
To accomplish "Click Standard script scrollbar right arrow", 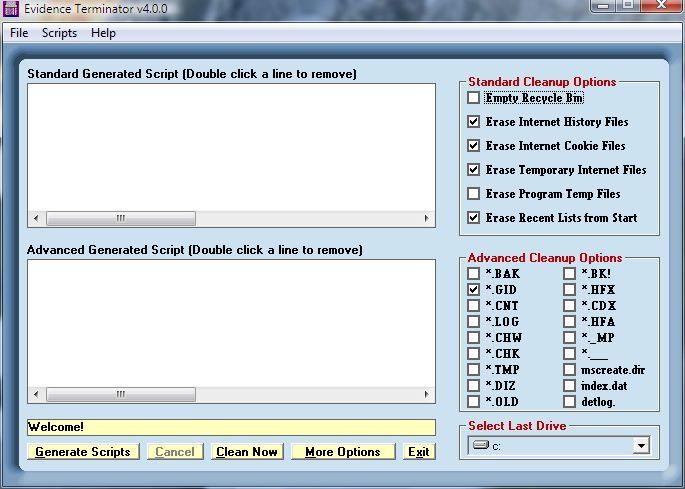I will tap(426, 218).
